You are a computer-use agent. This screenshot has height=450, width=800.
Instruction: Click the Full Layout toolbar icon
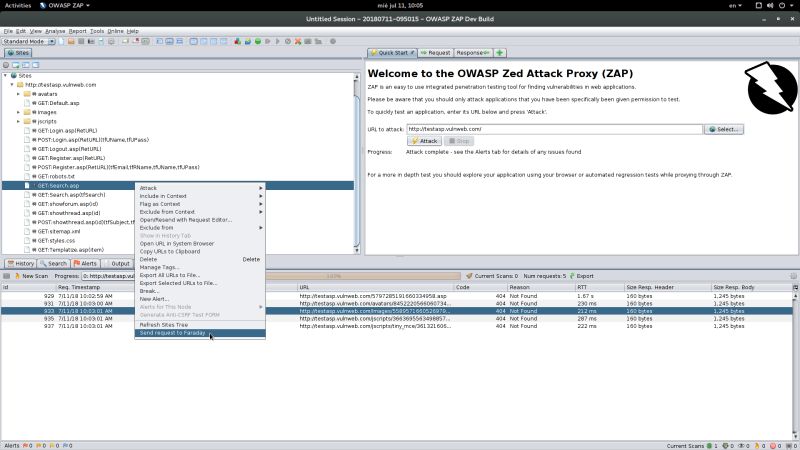[180, 41]
